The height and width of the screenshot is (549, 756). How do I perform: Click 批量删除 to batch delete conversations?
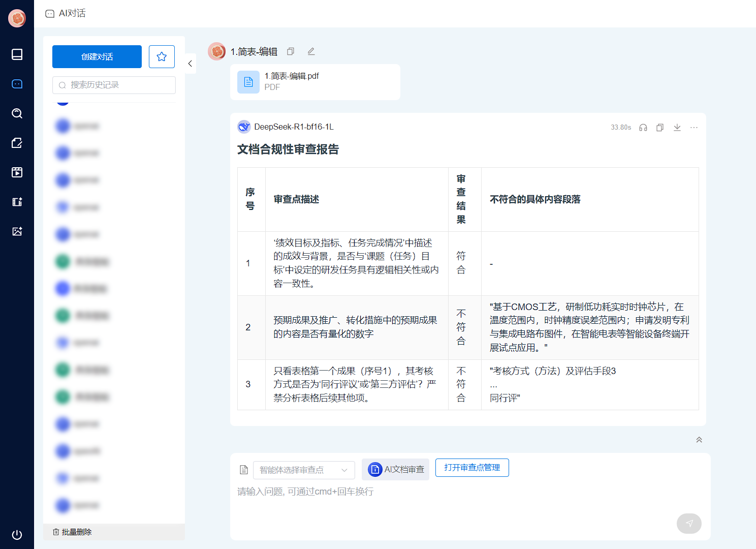73,532
